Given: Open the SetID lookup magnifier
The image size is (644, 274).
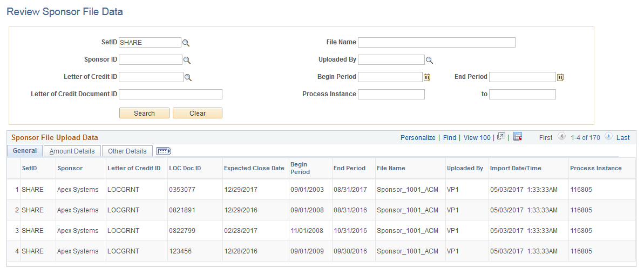Looking at the screenshot, I should (186, 43).
